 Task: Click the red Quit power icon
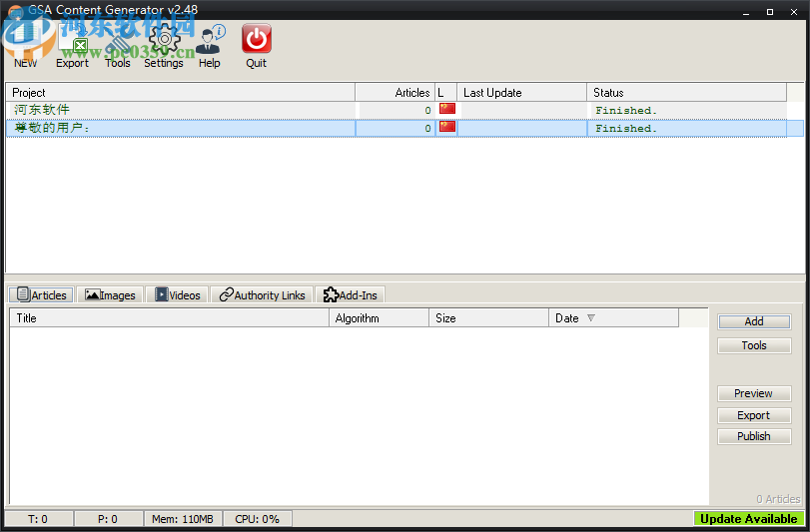pos(257,39)
